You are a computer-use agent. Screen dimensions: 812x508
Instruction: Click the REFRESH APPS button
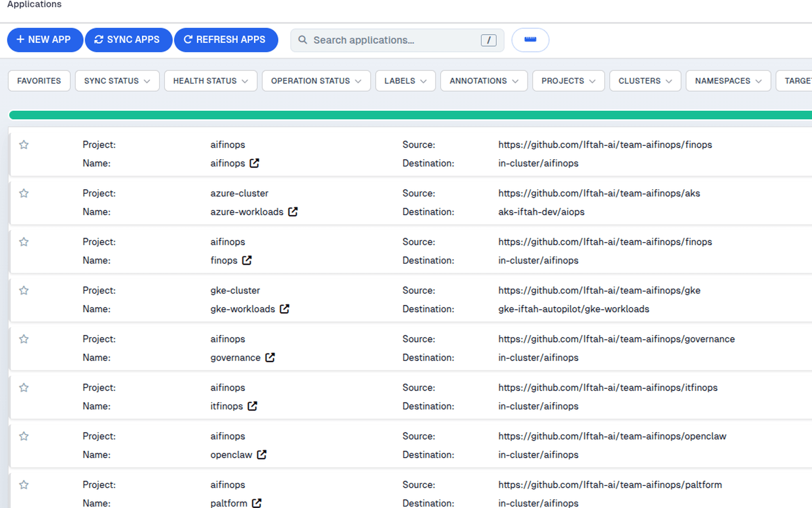click(226, 40)
